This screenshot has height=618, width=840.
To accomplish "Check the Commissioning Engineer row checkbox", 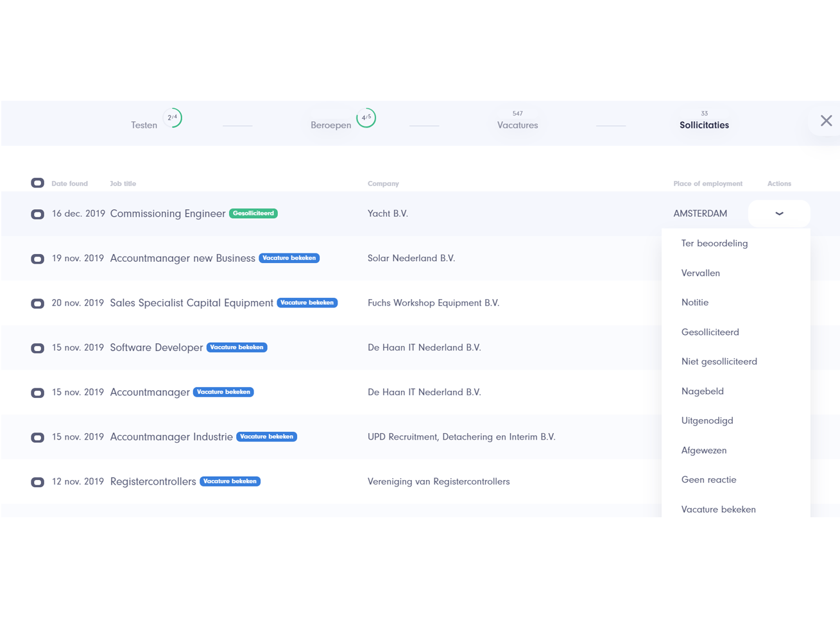I will coord(37,214).
